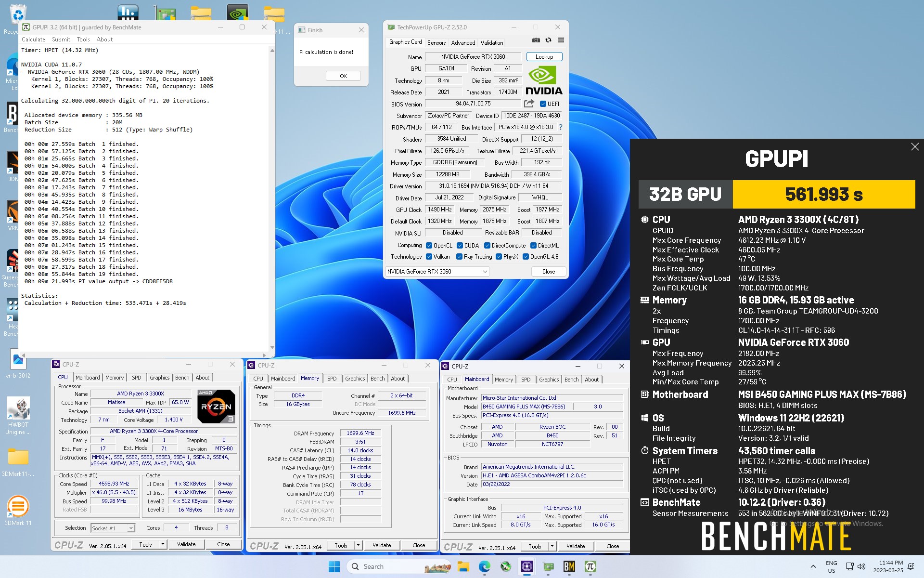Toggle the UEFI checkbox in GPU-Z
The image size is (924, 578).
pos(543,104)
